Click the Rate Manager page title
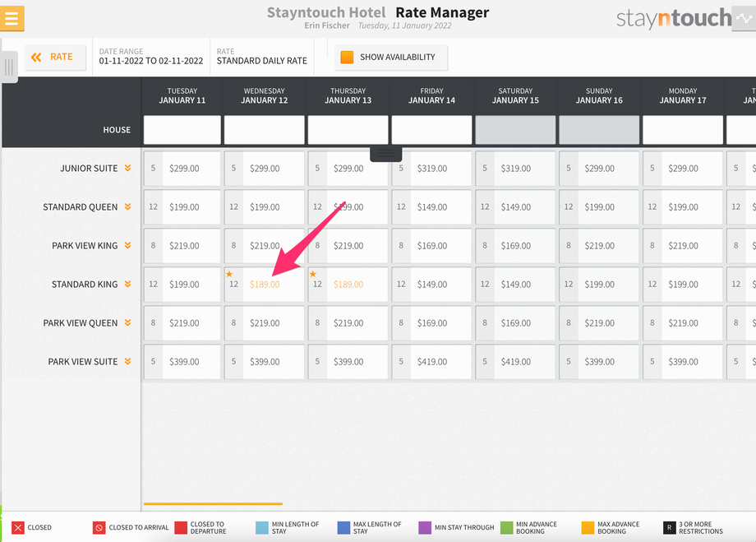This screenshot has height=542, width=756. pyautogui.click(x=442, y=12)
